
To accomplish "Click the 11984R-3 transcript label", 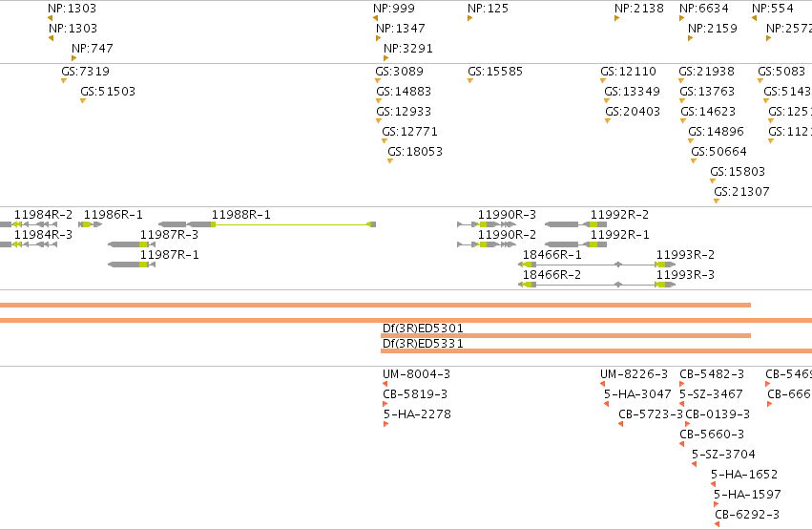I will coord(44,235).
